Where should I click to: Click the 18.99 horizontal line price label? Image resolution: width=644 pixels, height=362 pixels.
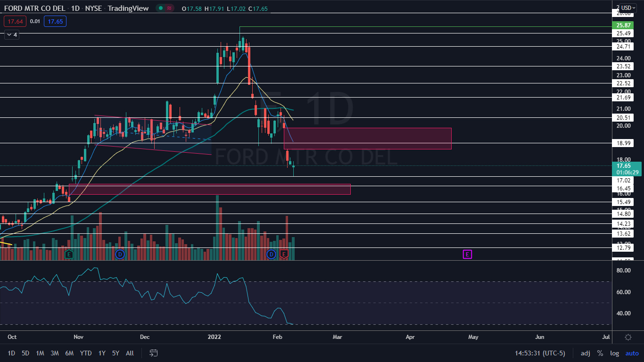[624, 143]
